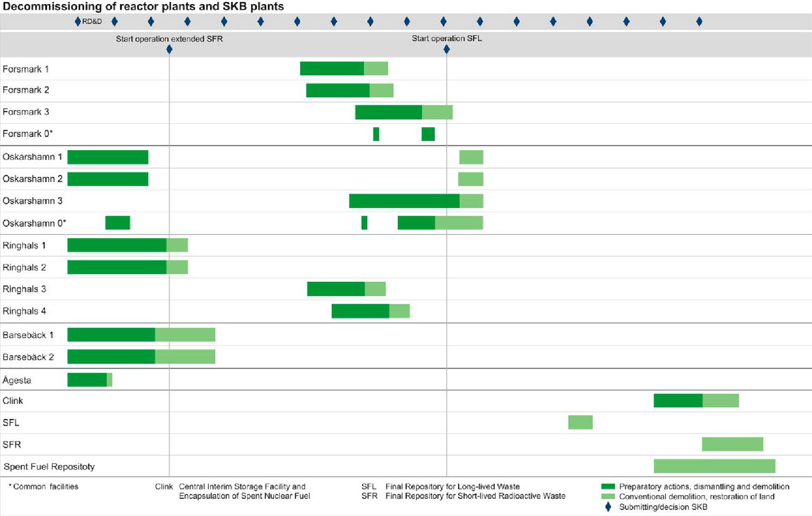Select the SFR row light green bar

[x=732, y=444]
